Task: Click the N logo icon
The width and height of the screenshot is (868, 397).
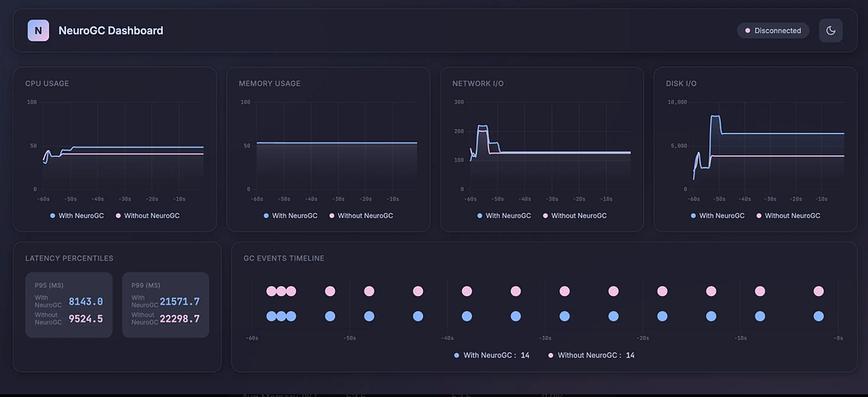Action: (38, 31)
